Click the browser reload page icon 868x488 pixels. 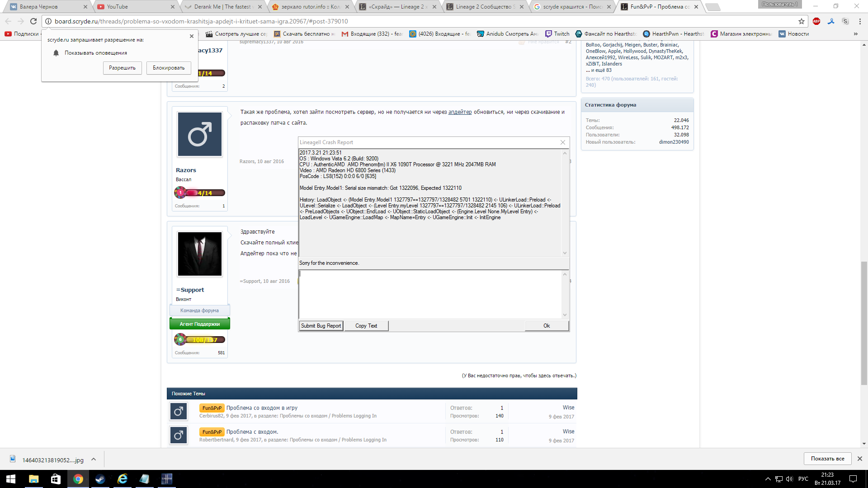(x=33, y=21)
